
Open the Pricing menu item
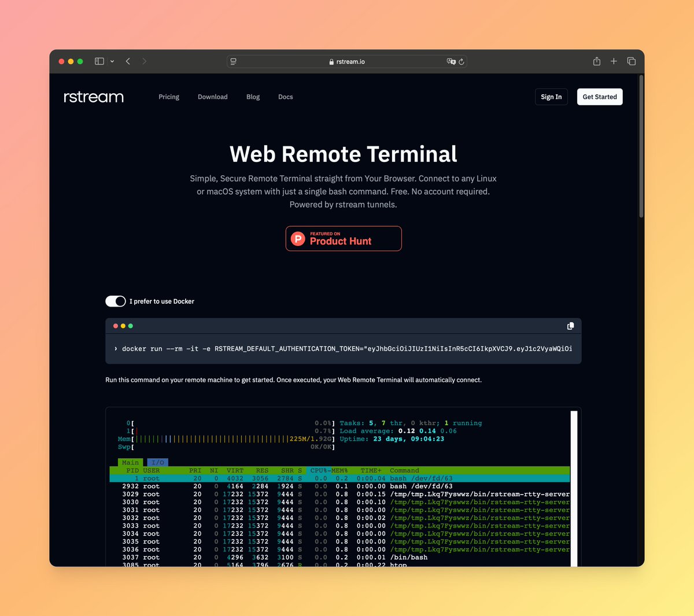point(169,97)
